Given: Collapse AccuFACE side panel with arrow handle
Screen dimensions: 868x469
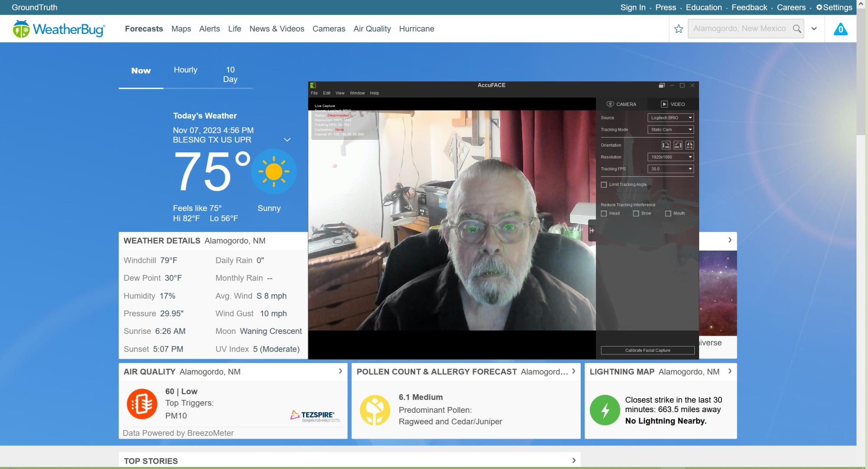Looking at the screenshot, I should point(592,230).
